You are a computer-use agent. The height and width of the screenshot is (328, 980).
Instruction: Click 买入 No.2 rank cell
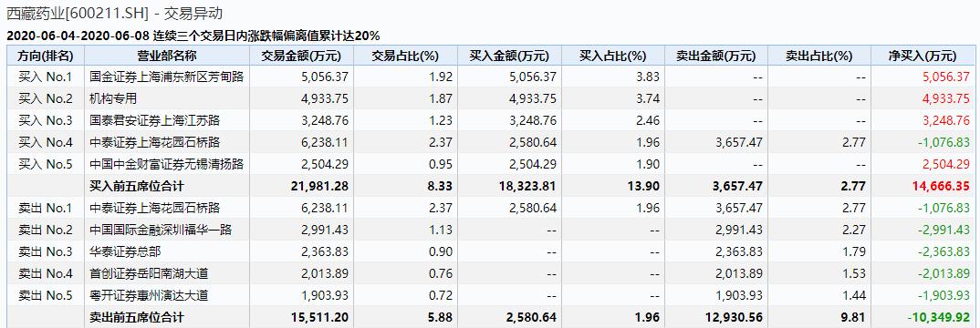tap(45, 99)
